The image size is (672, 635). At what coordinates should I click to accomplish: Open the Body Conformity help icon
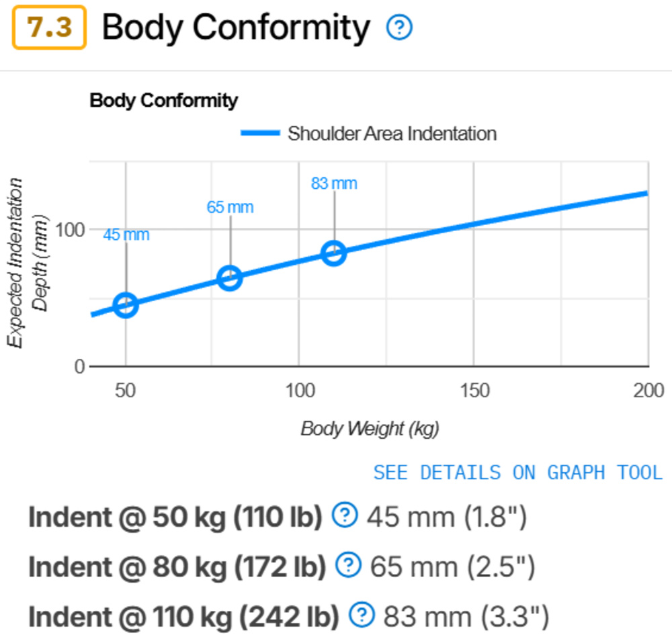pyautogui.click(x=399, y=28)
